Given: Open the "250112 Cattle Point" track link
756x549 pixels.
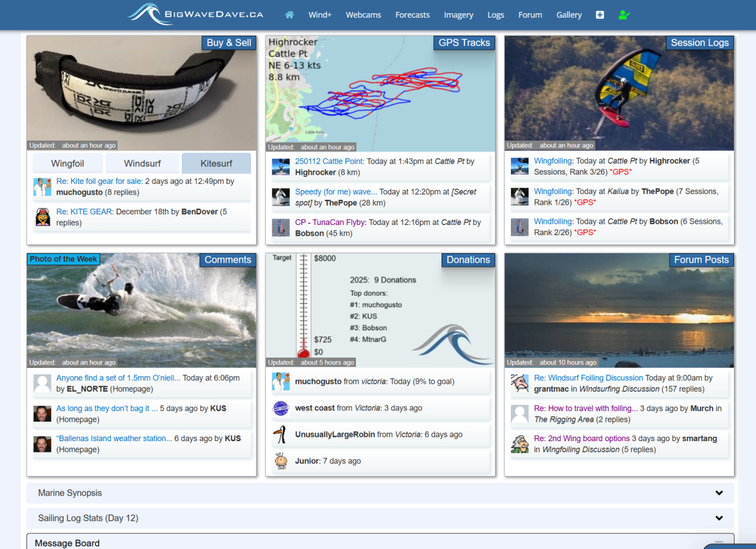Looking at the screenshot, I should tap(329, 161).
